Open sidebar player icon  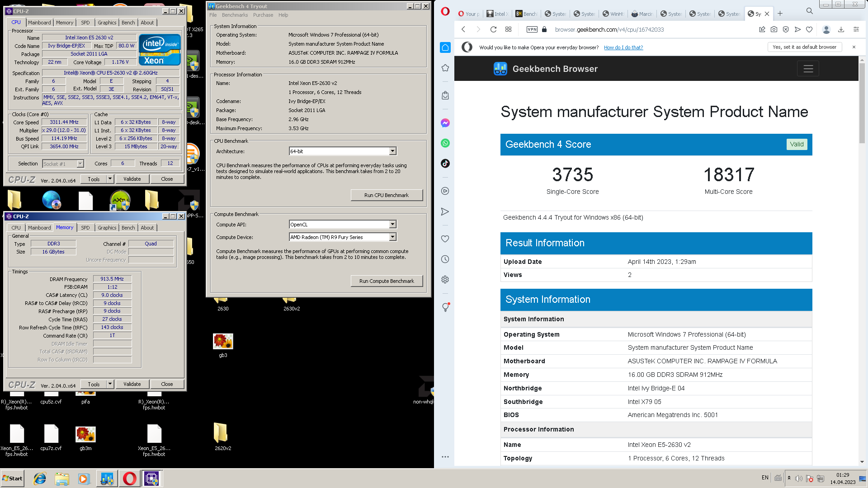click(x=445, y=191)
